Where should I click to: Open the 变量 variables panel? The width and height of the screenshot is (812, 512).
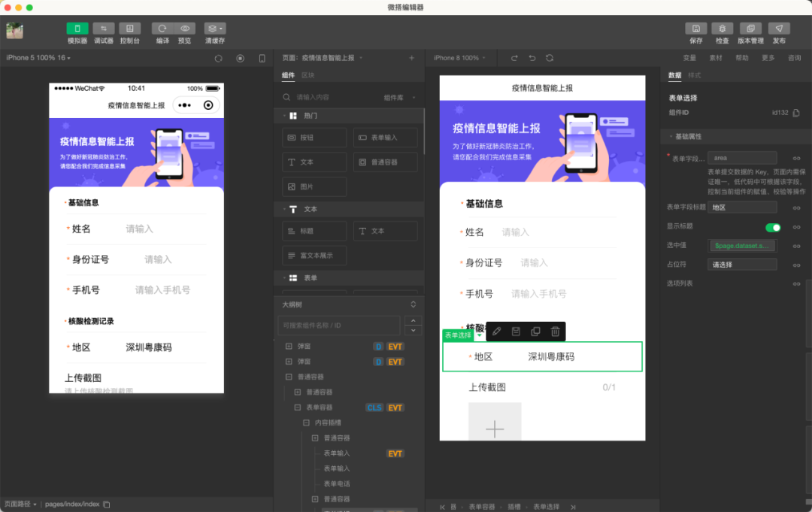click(689, 58)
